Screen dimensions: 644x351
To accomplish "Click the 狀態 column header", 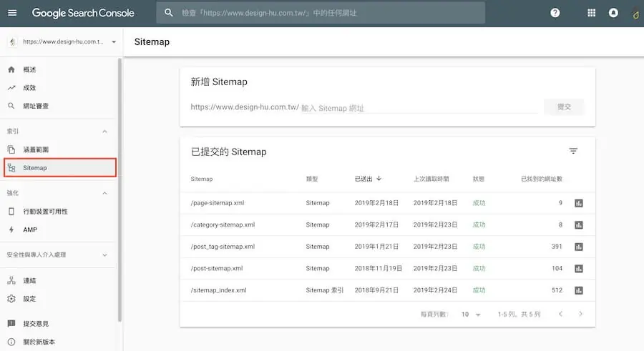I will (x=479, y=179).
